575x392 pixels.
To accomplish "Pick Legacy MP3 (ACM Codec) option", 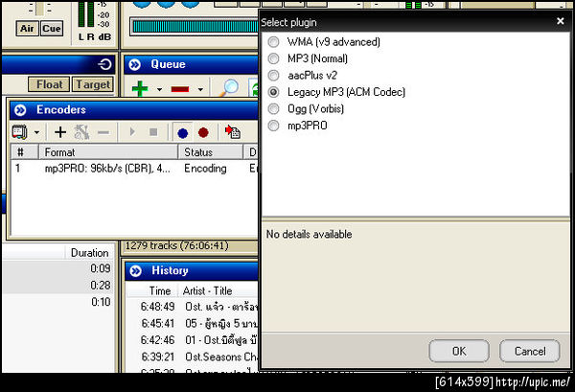I will click(x=273, y=92).
